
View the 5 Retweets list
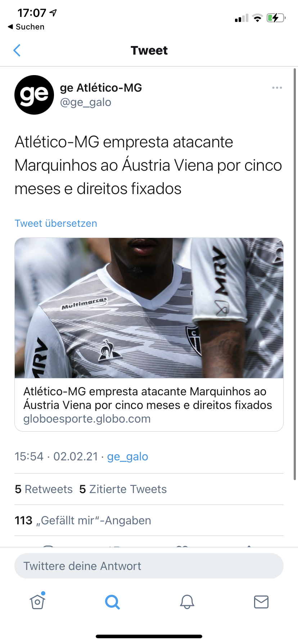click(44, 489)
